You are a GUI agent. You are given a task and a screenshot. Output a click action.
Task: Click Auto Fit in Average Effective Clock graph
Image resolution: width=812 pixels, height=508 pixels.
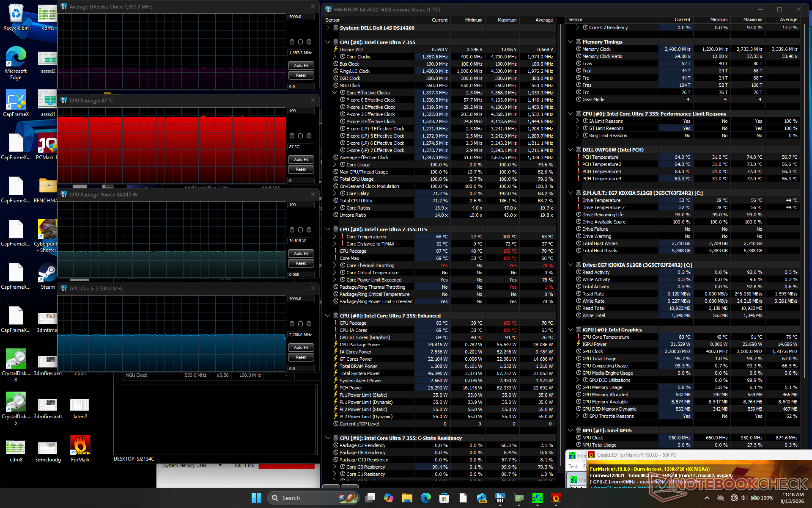tap(301, 66)
